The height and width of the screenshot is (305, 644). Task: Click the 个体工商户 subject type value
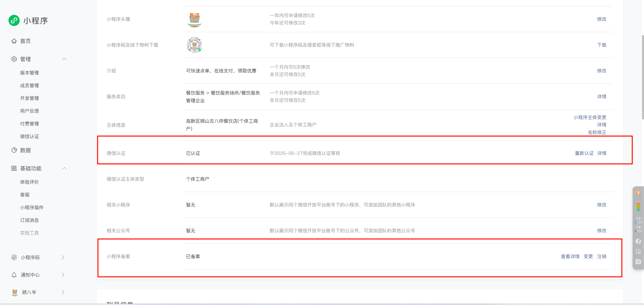point(198,179)
